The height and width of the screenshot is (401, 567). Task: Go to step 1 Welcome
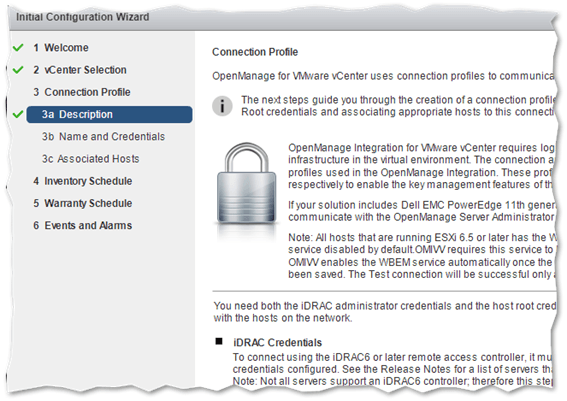coord(61,48)
